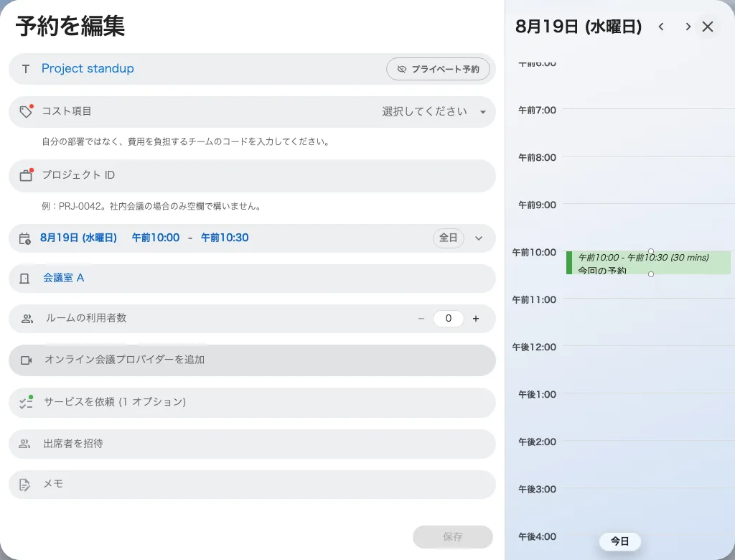Click the video camera icon for online meeting
This screenshot has height=560, width=735.
pos(27,360)
